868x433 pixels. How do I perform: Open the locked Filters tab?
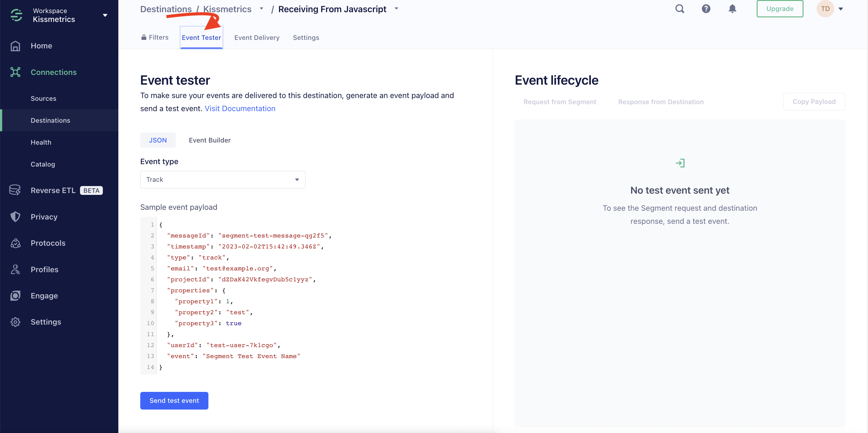pyautogui.click(x=155, y=37)
